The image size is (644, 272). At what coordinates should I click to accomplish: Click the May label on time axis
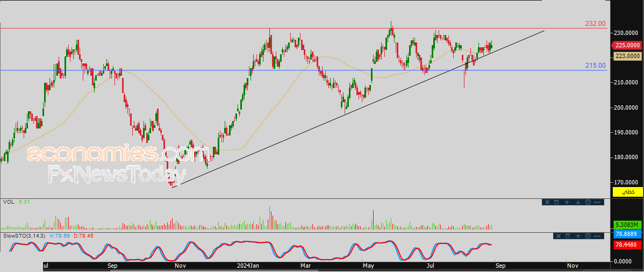(368, 266)
